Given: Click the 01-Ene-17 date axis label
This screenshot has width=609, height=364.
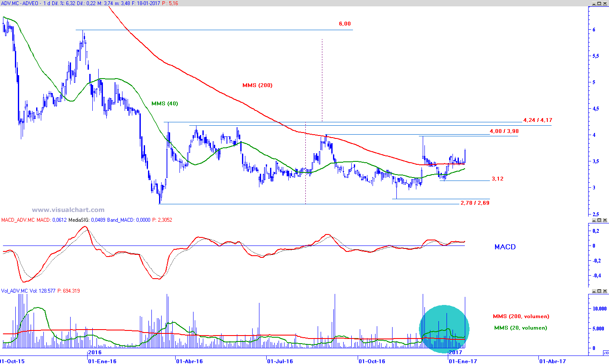Looking at the screenshot, I should 463,361.
